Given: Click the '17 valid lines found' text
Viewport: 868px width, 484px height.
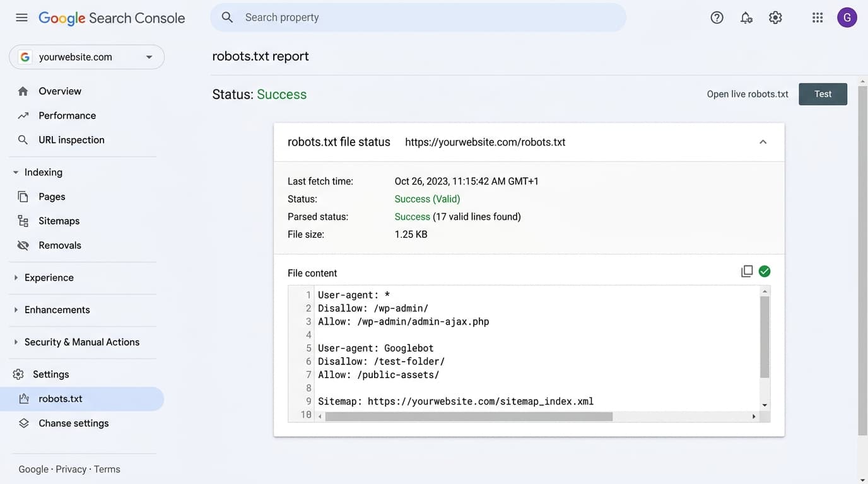Looking at the screenshot, I should [477, 217].
